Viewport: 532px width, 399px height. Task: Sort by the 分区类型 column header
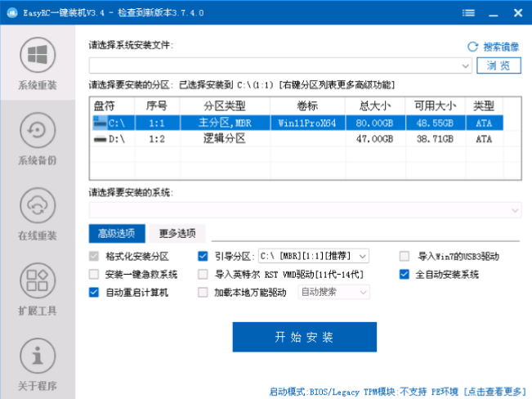tap(225, 106)
